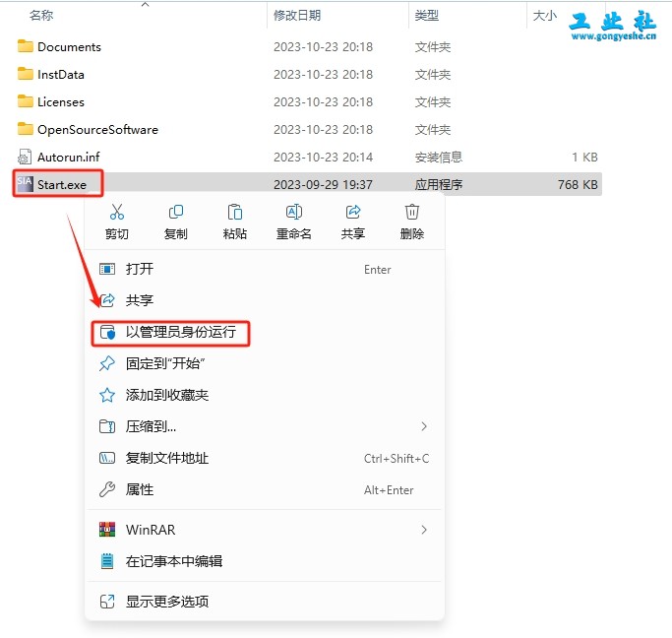Click the 安装信息 type cell
This screenshot has width=672, height=638.
click(439, 157)
